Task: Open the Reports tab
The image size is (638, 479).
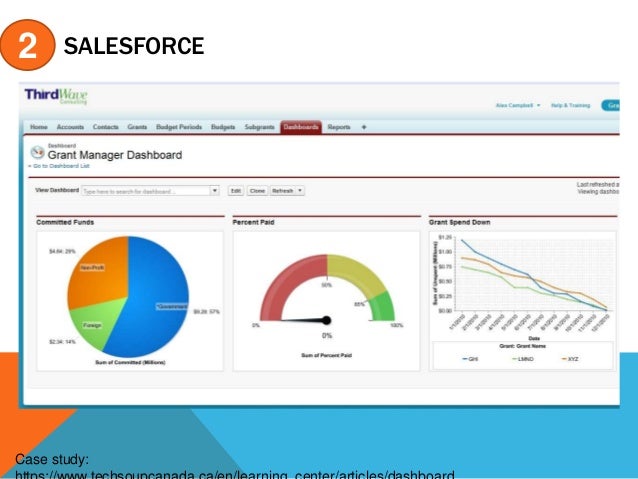Action: coord(339,127)
